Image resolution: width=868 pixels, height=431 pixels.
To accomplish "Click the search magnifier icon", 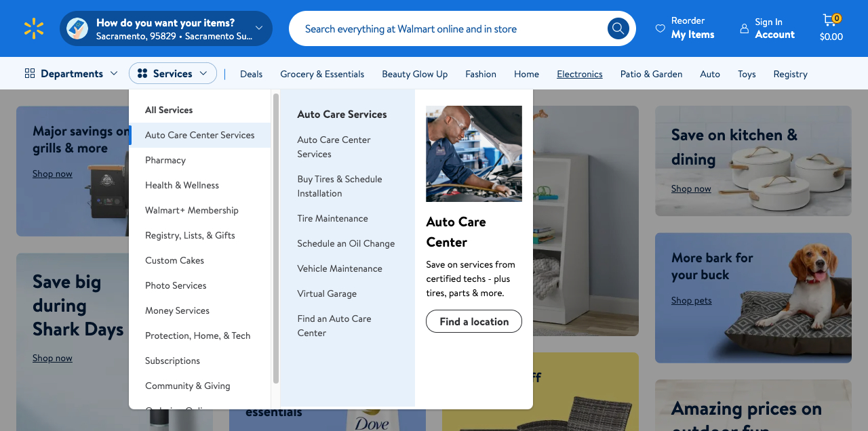I will [618, 28].
